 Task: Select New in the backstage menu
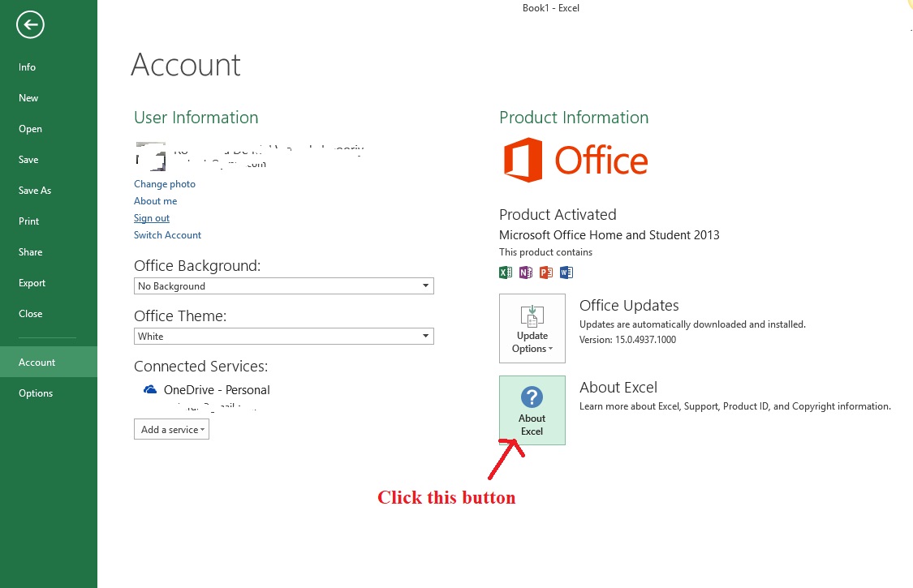tap(28, 98)
